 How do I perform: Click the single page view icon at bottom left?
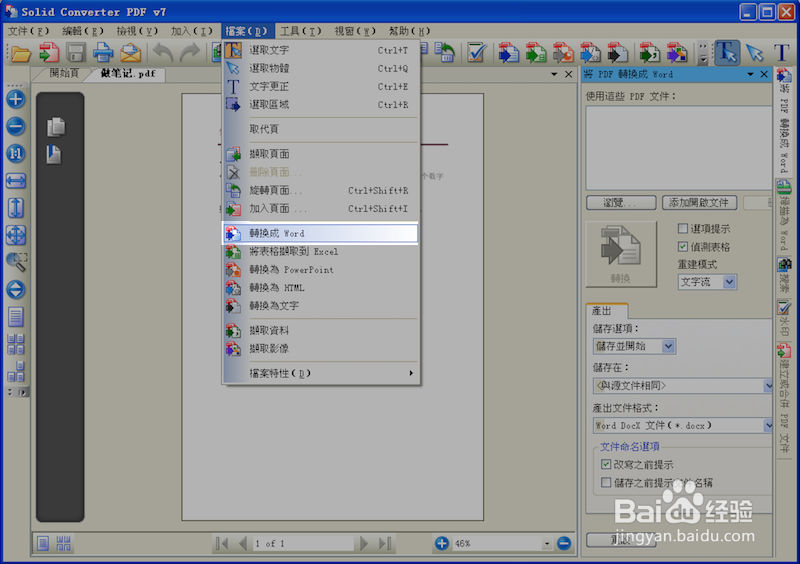click(x=43, y=544)
